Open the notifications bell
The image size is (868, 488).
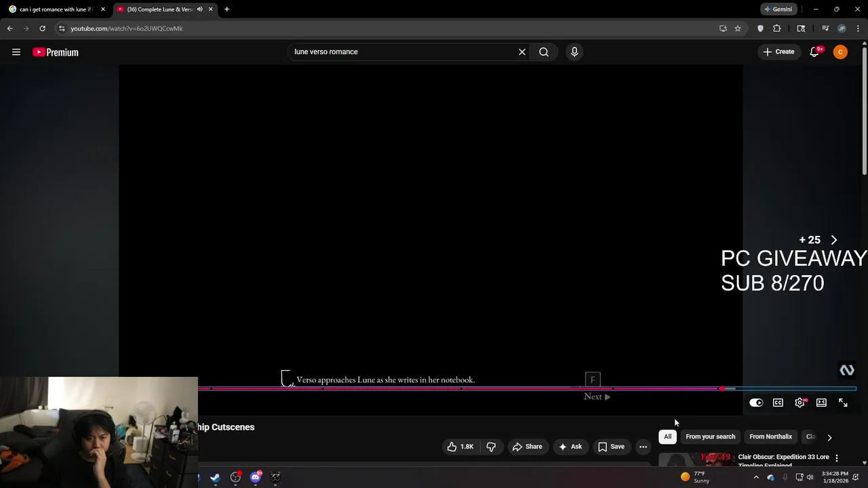coord(815,52)
